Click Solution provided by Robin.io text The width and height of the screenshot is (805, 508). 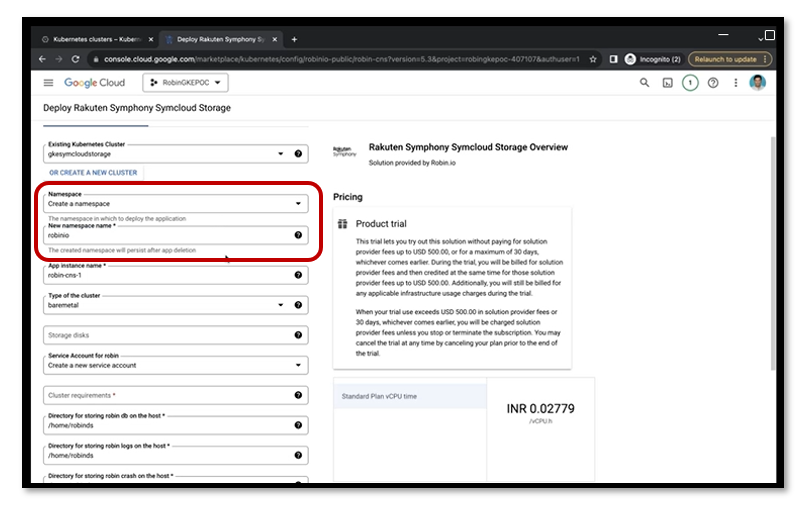click(x=412, y=163)
